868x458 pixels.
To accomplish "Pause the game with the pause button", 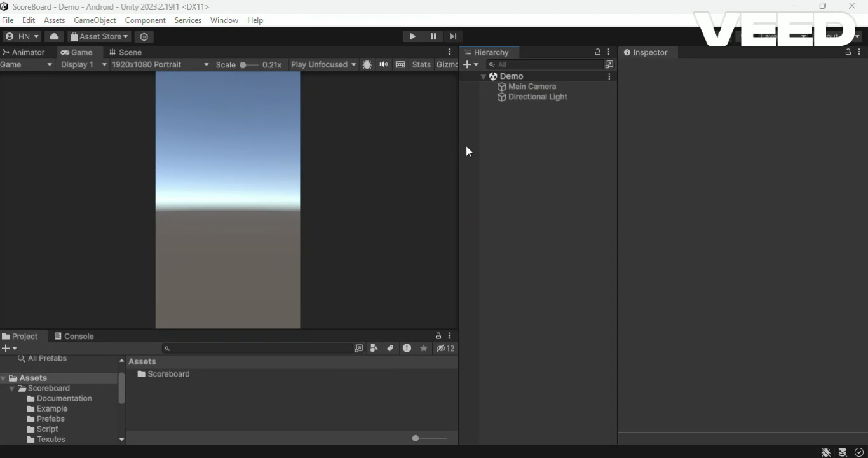I will pyautogui.click(x=433, y=36).
